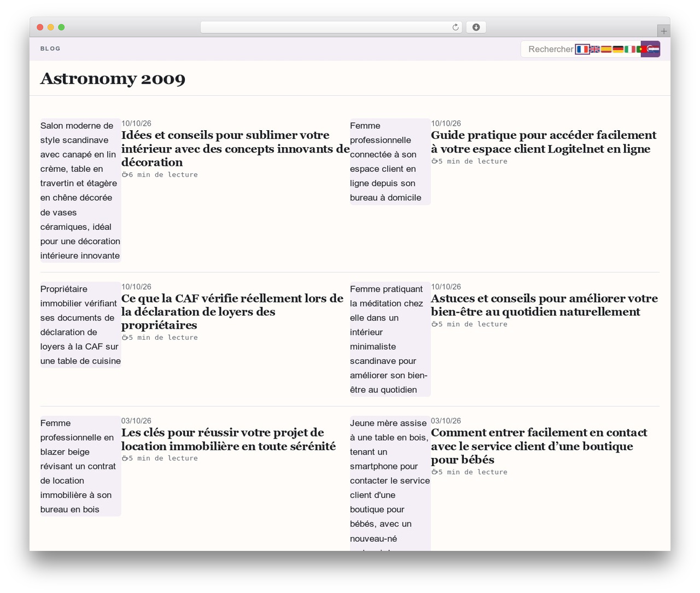Choose the Dutch flag language icon
Screen dimensions: 700x593
point(654,49)
